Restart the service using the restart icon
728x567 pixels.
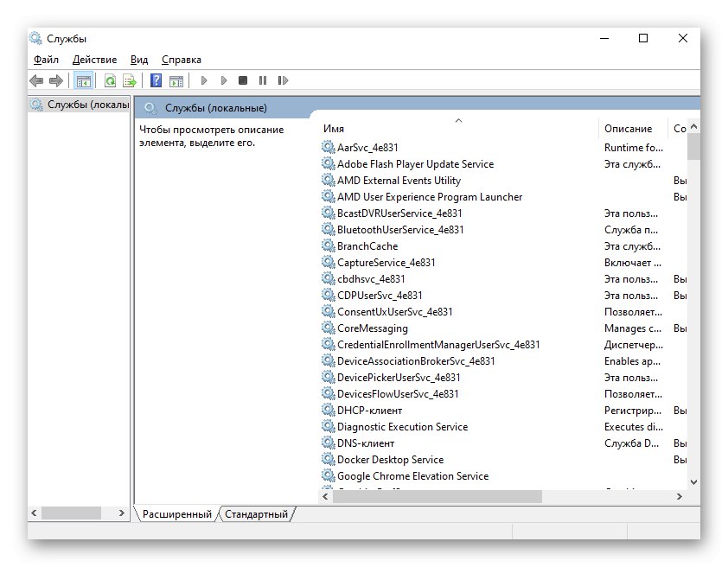284,80
